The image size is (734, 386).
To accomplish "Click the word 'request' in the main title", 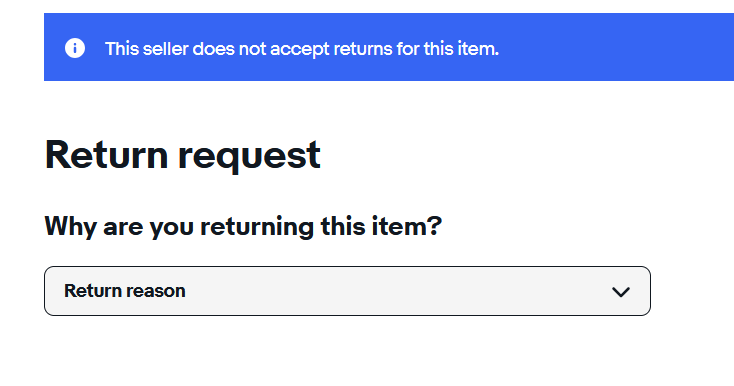I will point(249,158).
